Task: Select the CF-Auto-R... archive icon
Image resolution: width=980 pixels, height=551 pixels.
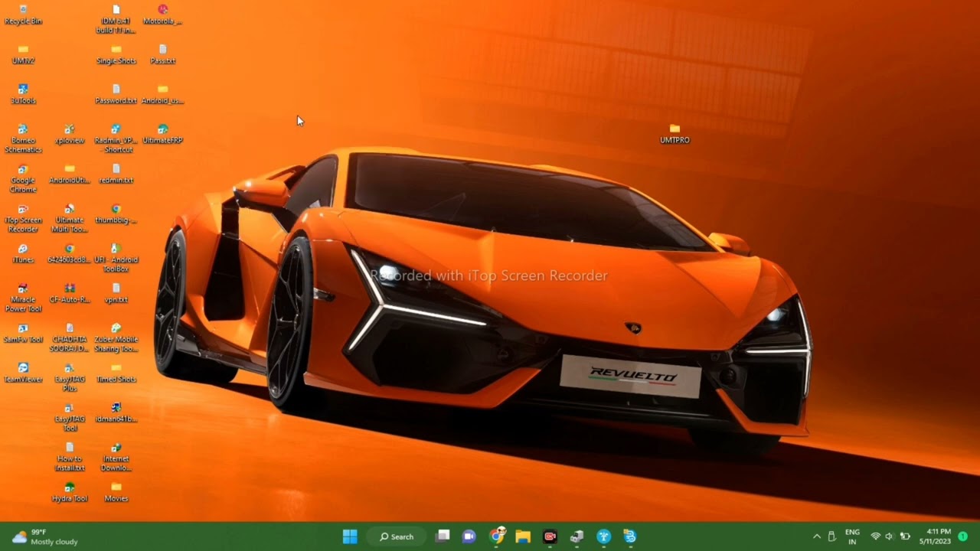Action: 70,293
